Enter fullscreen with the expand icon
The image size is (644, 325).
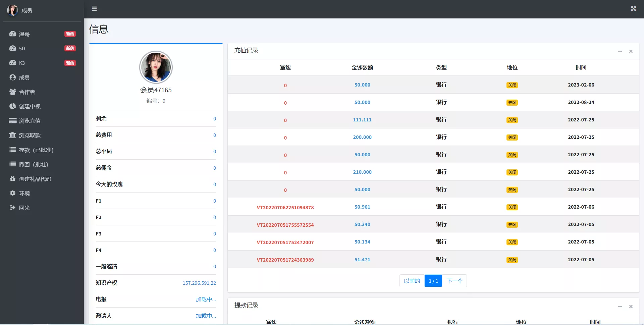[x=634, y=9]
